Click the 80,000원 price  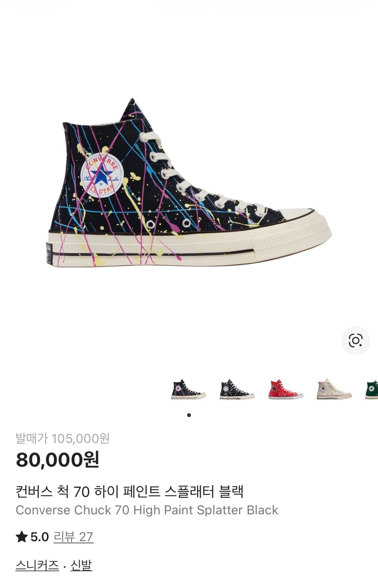point(58,460)
